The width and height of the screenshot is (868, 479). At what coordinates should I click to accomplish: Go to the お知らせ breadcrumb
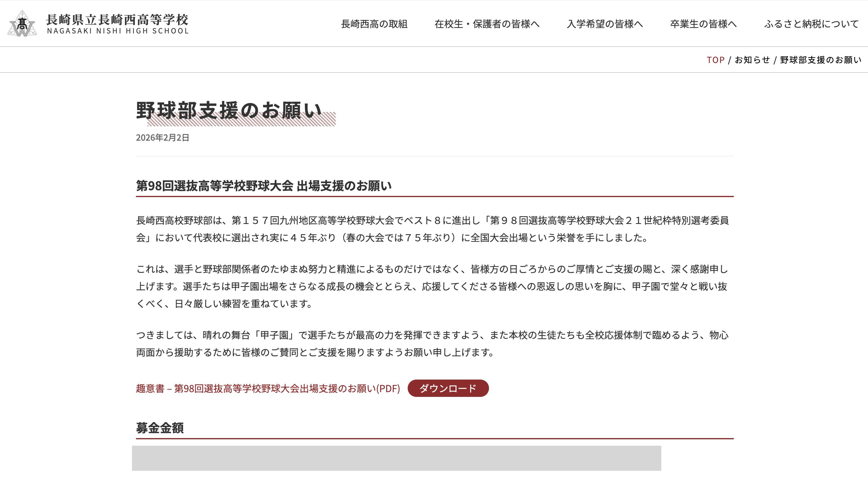(752, 60)
